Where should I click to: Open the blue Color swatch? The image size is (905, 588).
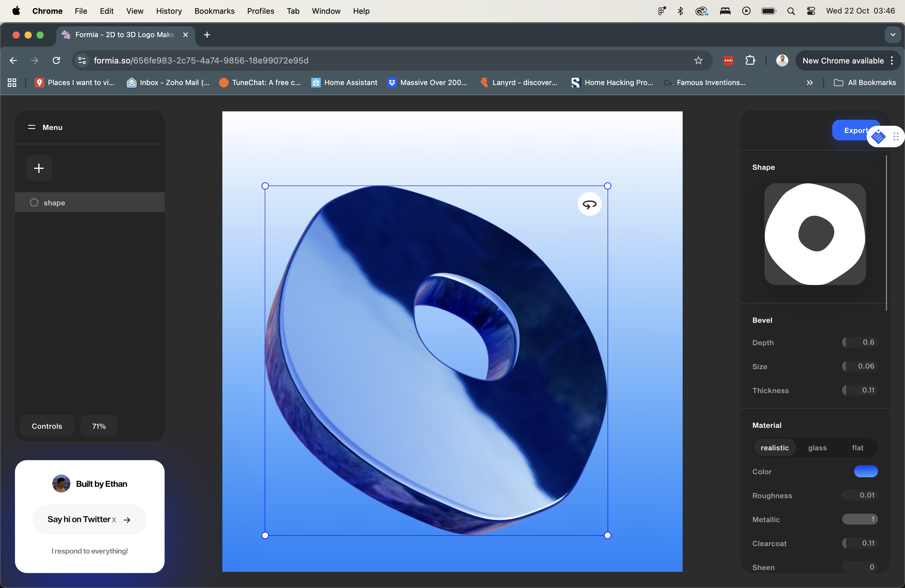pos(865,471)
